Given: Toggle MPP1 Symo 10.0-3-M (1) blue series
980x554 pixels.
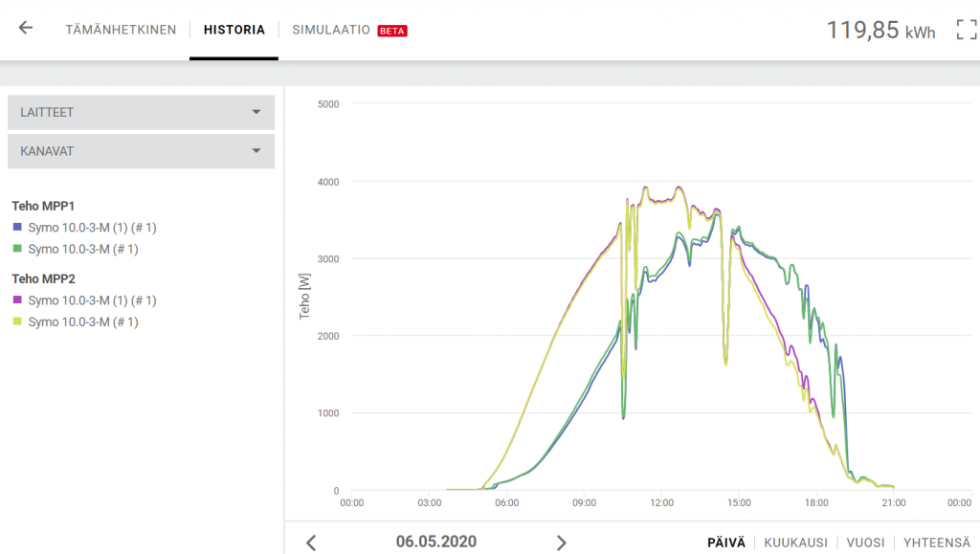Looking at the screenshot, I should tap(92, 228).
